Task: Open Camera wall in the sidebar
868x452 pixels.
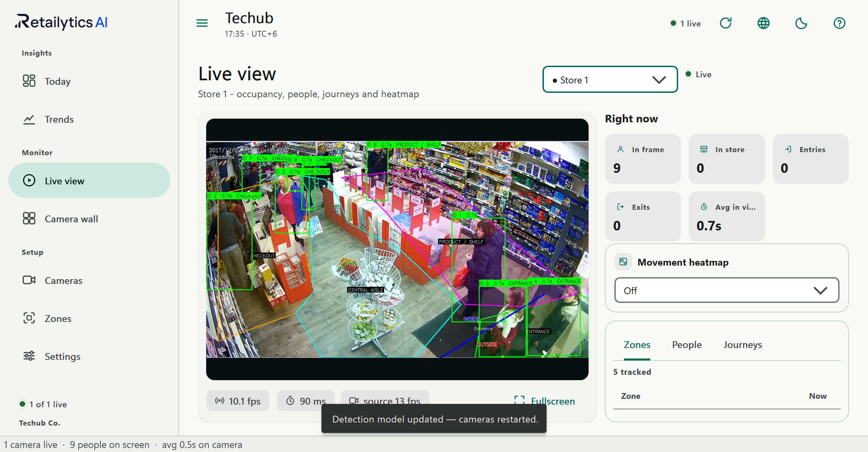Action: 89,219
